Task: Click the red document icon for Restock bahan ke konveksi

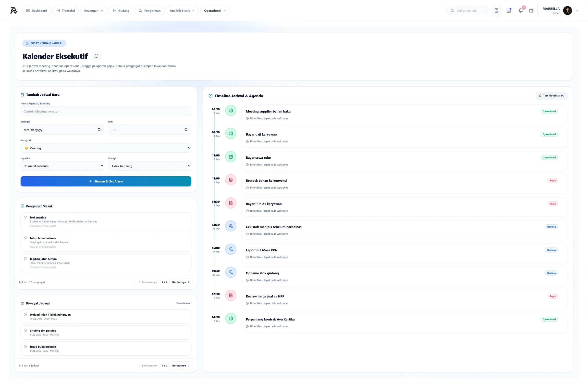Action: point(231,180)
